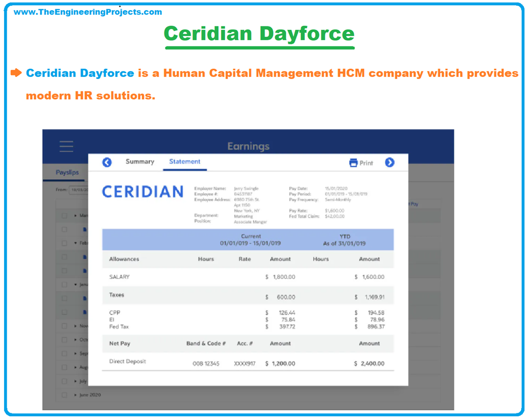
Task: Expand the June 2020 payslip group
Action: pyautogui.click(x=75, y=394)
